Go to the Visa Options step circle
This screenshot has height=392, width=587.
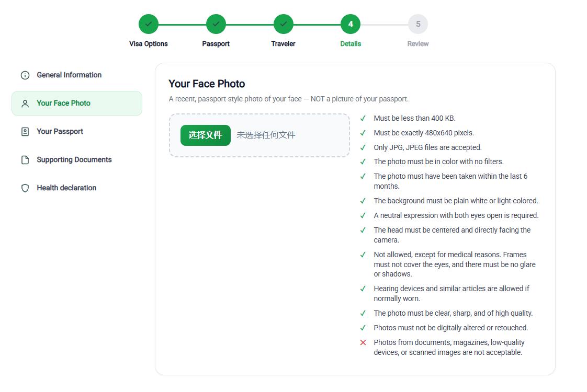(149, 24)
